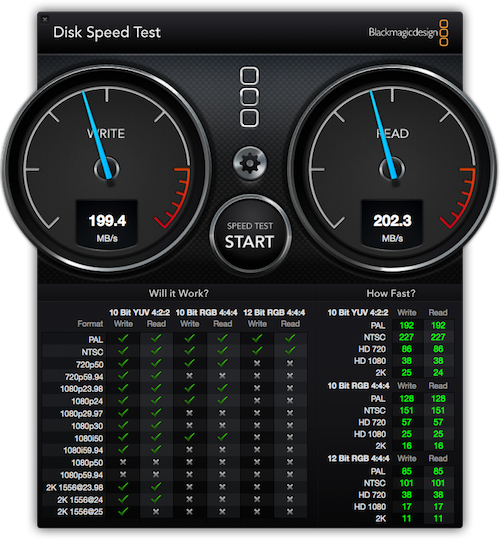Click the 1080p23.98 format row label
The image size is (500, 540).
click(82, 389)
